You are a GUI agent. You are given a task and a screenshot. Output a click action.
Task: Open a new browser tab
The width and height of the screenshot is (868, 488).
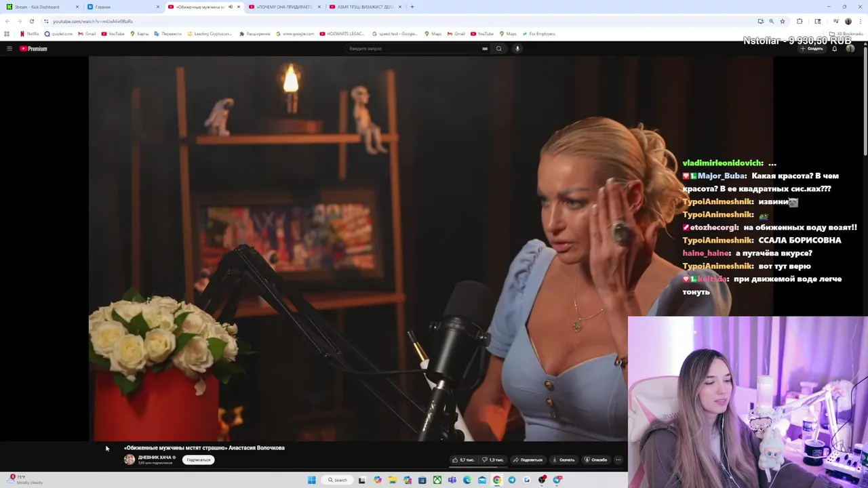pos(412,7)
